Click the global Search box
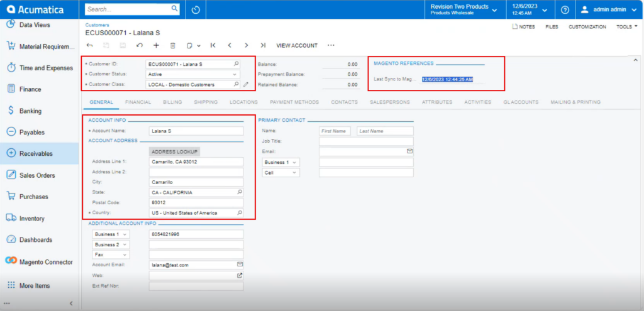644x311 pixels. (128, 9)
